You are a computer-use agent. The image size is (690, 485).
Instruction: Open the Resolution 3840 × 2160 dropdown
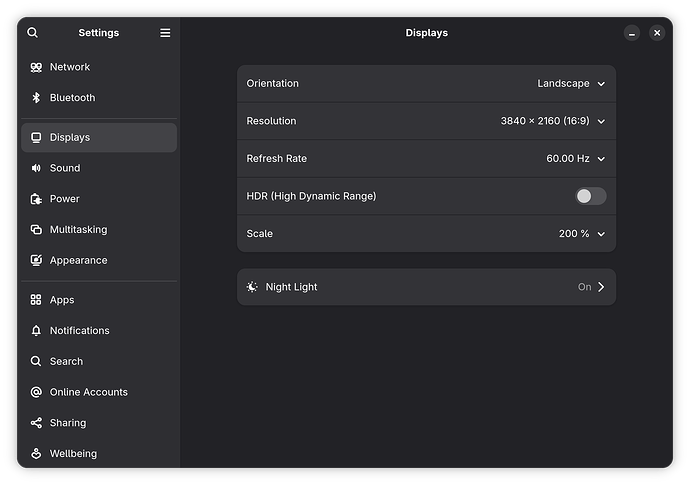553,121
